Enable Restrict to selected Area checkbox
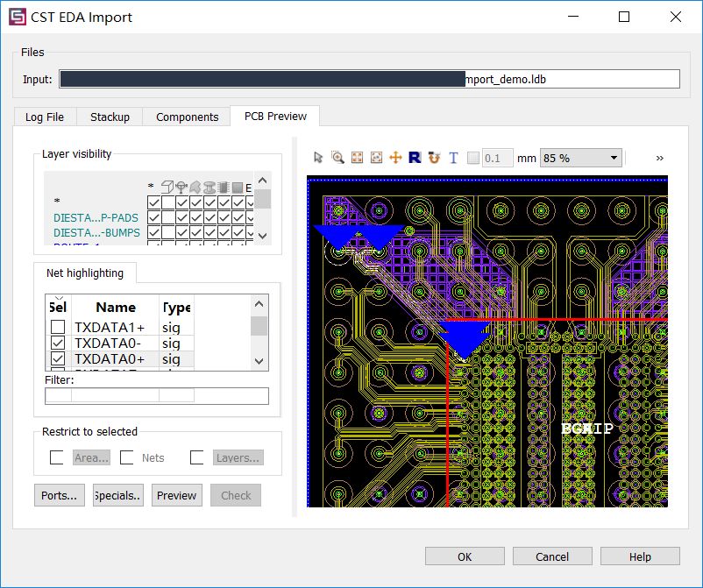 (x=56, y=457)
